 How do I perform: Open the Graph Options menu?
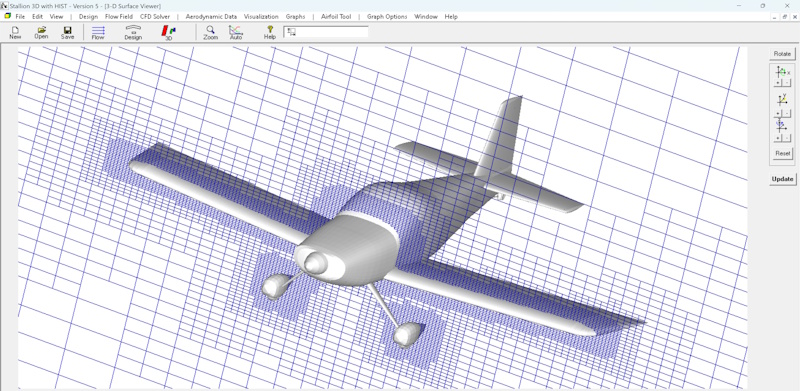point(387,16)
